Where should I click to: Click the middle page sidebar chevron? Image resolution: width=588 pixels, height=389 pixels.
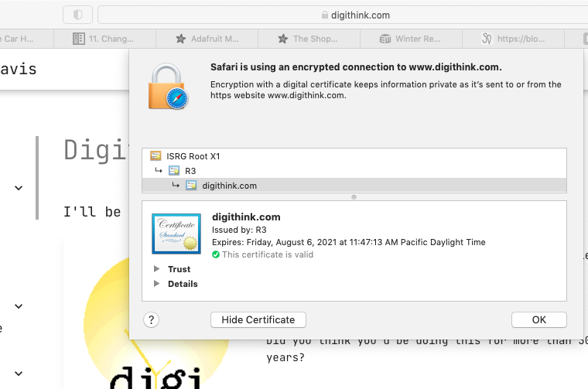tap(19, 306)
